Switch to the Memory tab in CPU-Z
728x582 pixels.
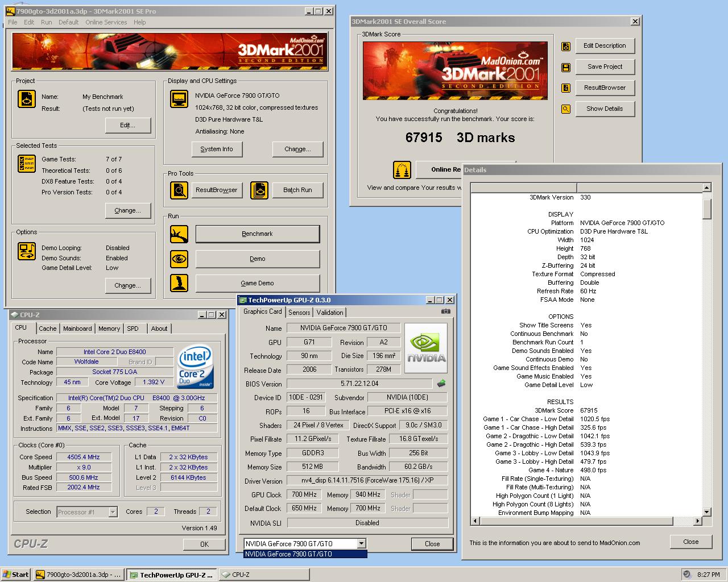pos(109,329)
